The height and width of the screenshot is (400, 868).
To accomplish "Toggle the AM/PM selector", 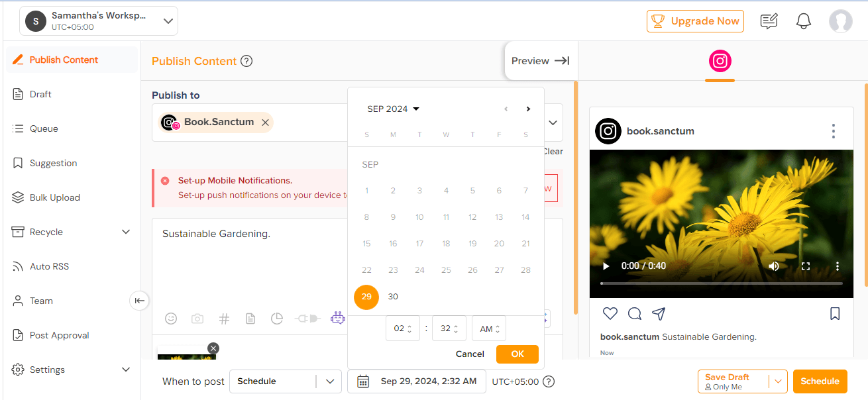I will (489, 328).
